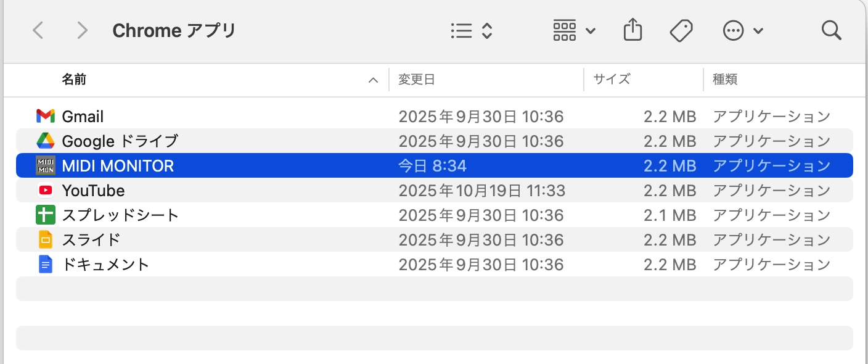Select the スプレッドシート icon

pyautogui.click(x=46, y=215)
